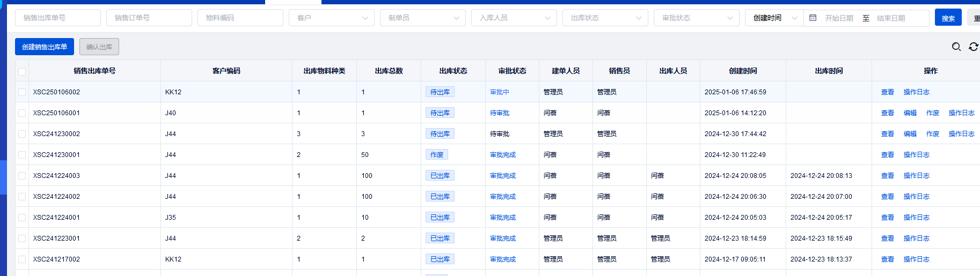This screenshot has height=276, width=980.
Task: Open the 客户 dropdown filter
Action: 332,18
